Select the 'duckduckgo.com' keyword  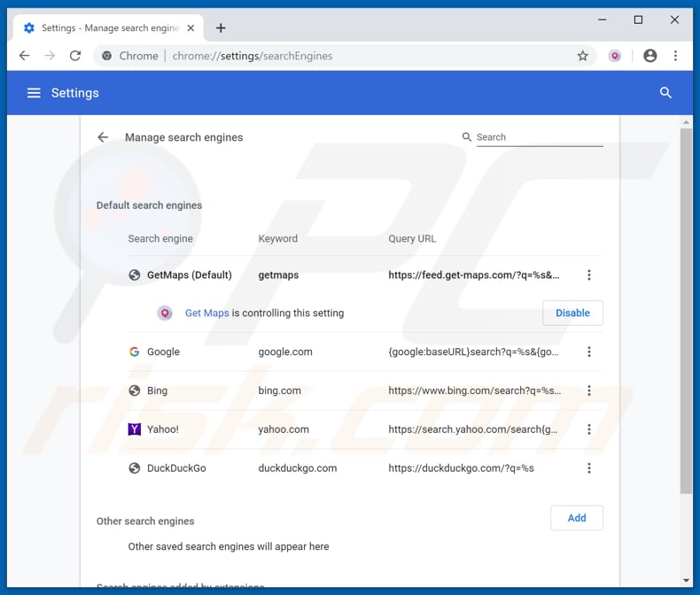coord(298,467)
